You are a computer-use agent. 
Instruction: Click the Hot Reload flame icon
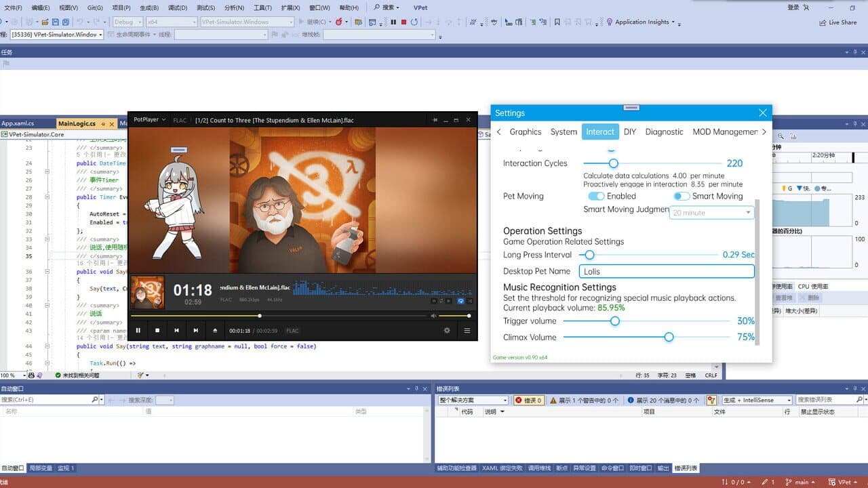point(338,22)
